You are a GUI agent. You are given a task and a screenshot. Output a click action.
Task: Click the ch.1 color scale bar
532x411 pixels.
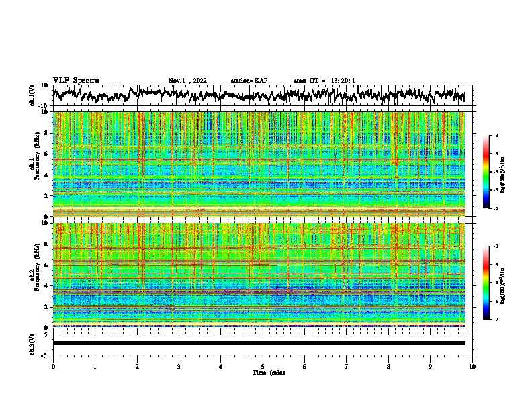(x=486, y=172)
